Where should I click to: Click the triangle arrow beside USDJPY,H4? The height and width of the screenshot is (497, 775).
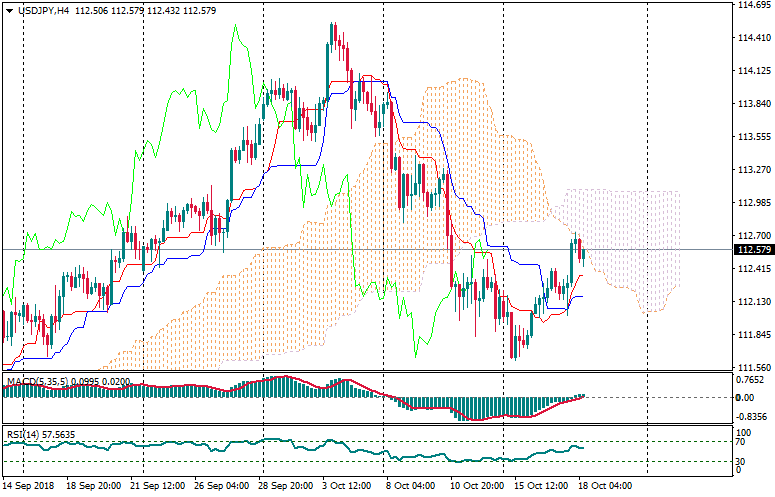point(9,9)
